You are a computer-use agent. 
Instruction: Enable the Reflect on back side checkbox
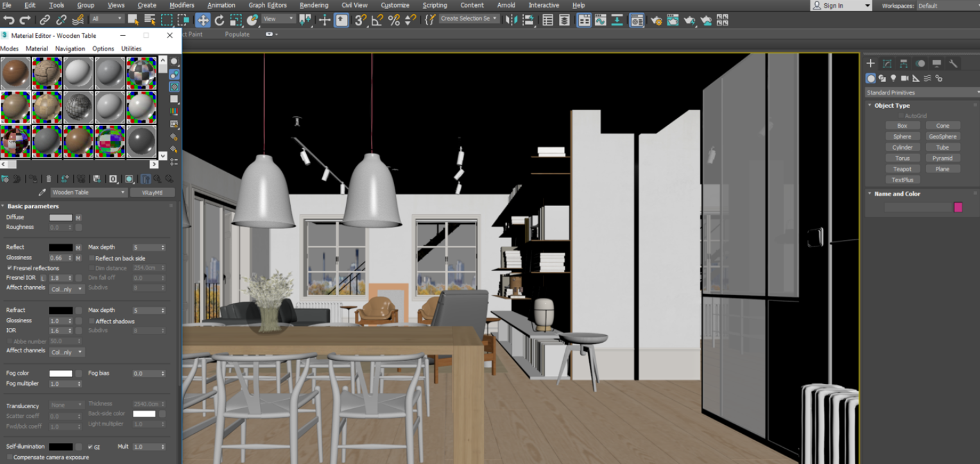point(92,257)
